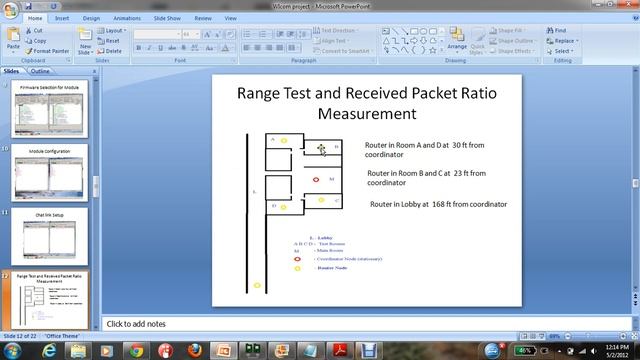This screenshot has height=360, width=640.
Task: Decrease font size
Action: (x=218, y=34)
